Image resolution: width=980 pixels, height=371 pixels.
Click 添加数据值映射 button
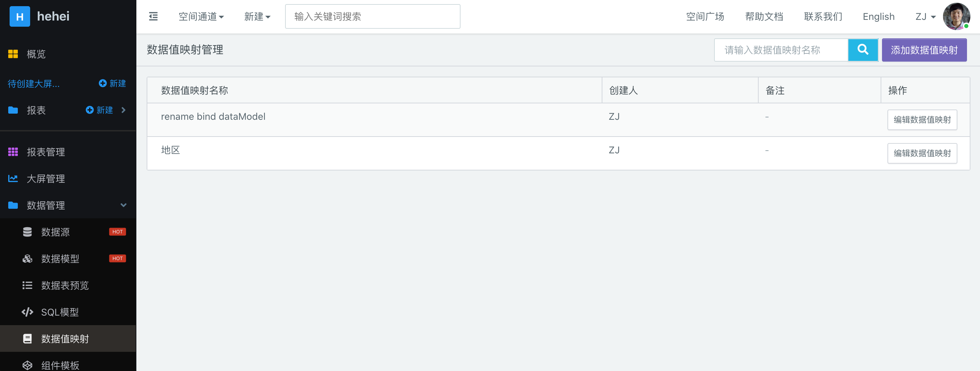924,50
